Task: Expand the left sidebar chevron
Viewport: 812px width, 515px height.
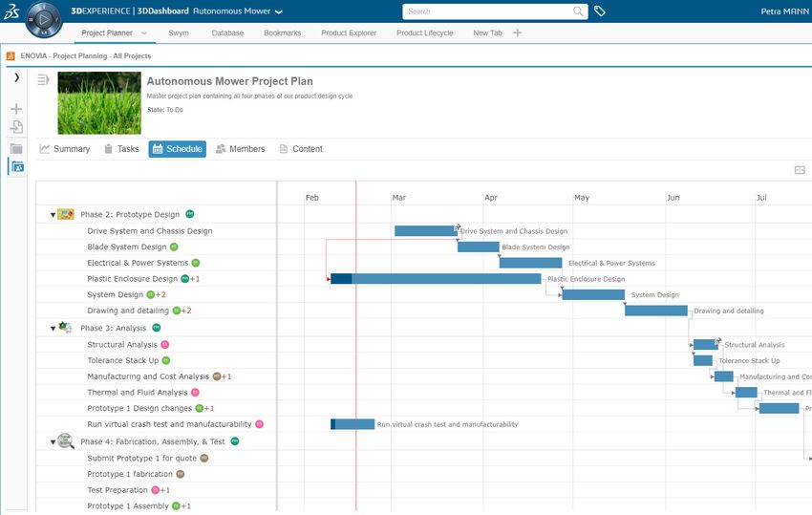Action: [x=17, y=77]
